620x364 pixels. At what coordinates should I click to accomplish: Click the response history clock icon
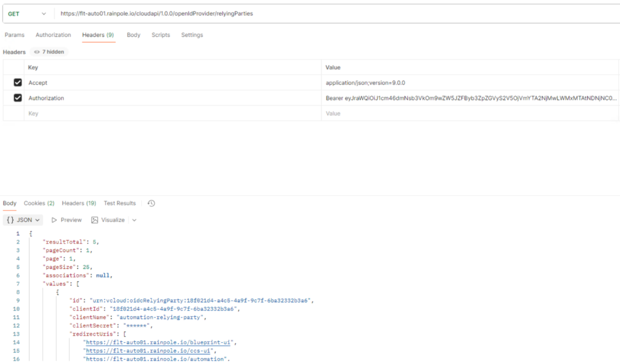(x=151, y=203)
